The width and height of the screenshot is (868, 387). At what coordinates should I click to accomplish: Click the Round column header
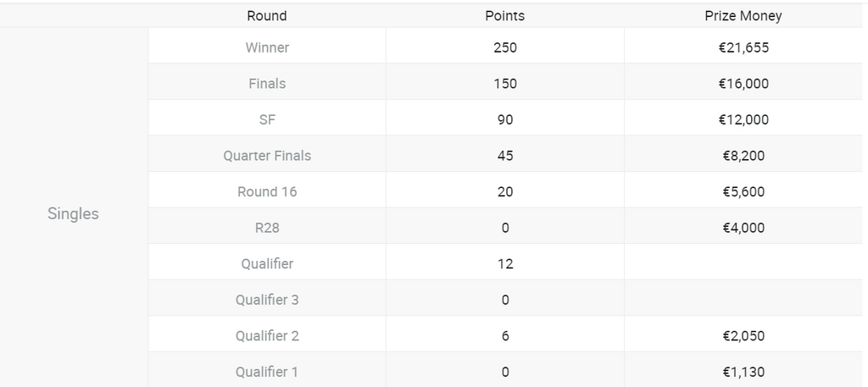click(x=267, y=16)
